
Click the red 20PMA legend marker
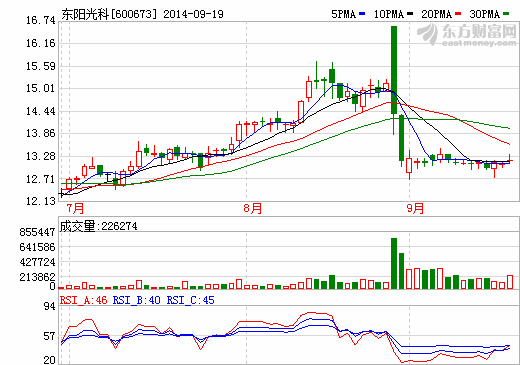pyautogui.click(x=458, y=14)
